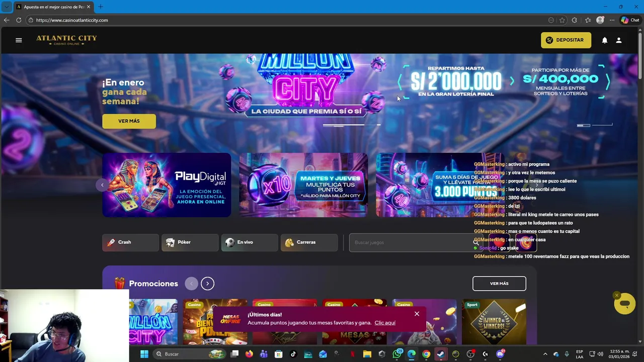Click the previous promotions left arrow
Viewport: 644px width, 362px height.
(191, 284)
